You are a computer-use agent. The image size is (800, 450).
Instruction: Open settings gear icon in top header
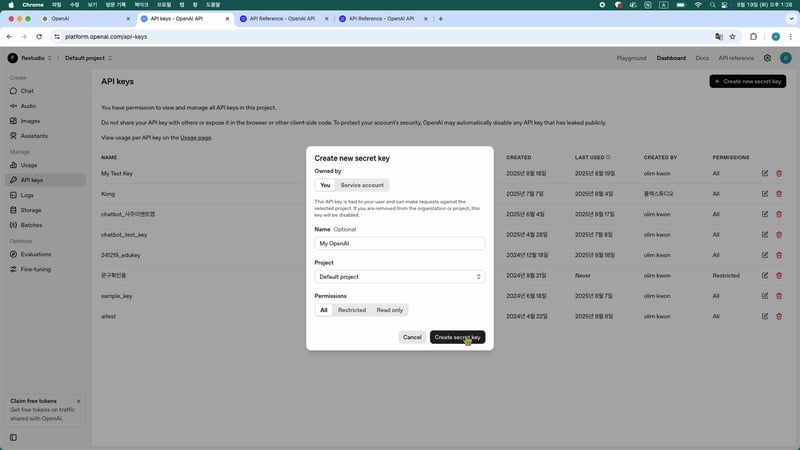[767, 58]
